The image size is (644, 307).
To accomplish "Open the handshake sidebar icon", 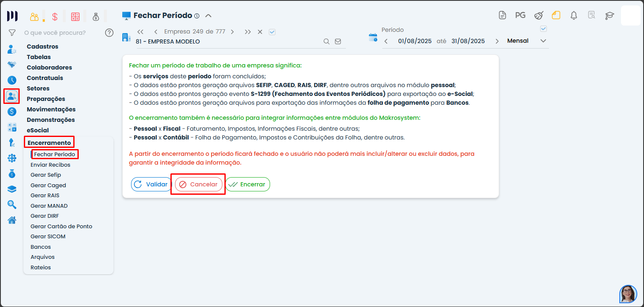I will pos(12,64).
